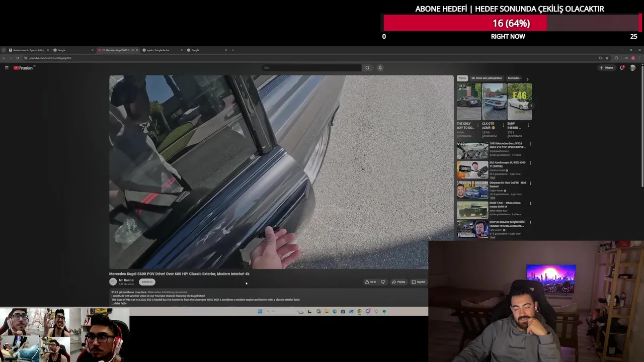Open options menu for 1993 Mercedes-Benz video
Viewport: 644px width, 362px height.
[x=530, y=144]
